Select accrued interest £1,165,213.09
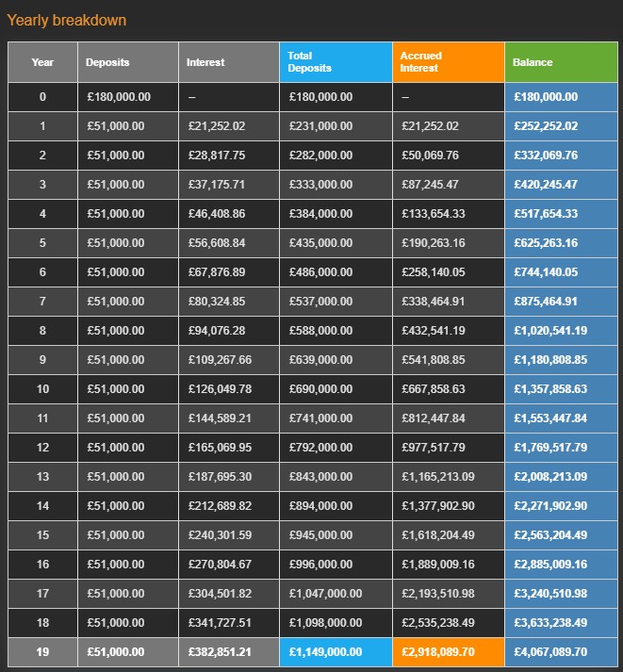Image resolution: width=623 pixels, height=672 pixels. click(x=438, y=477)
